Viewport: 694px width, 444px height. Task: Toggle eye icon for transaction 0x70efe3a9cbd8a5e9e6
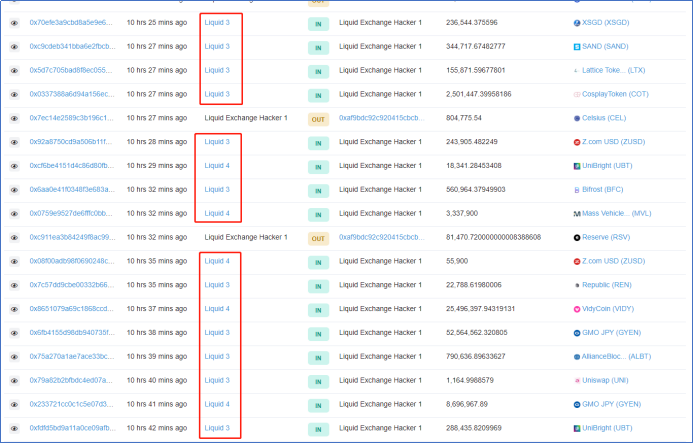[14, 23]
